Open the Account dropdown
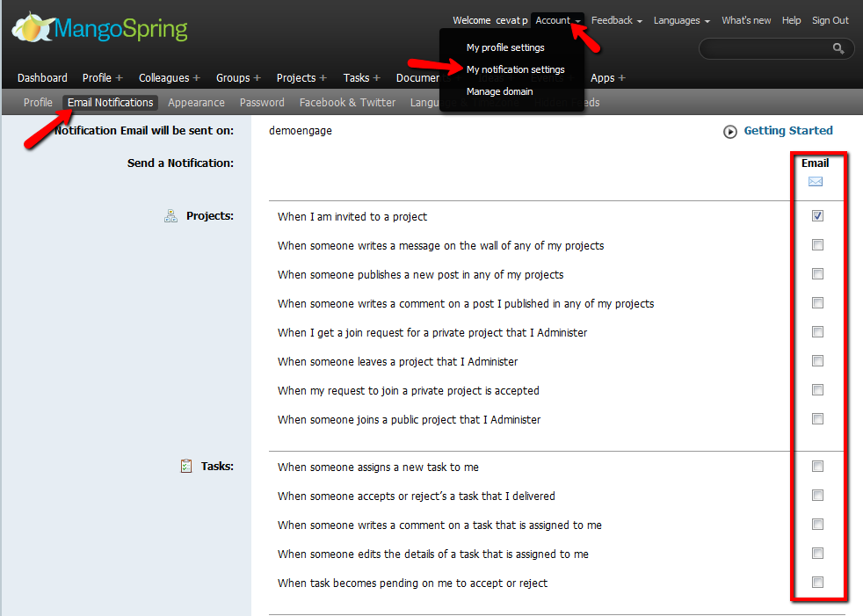863x616 pixels. click(557, 20)
